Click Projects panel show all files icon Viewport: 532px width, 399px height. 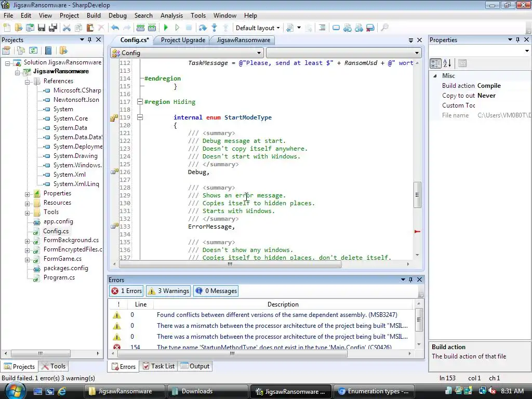(21, 51)
